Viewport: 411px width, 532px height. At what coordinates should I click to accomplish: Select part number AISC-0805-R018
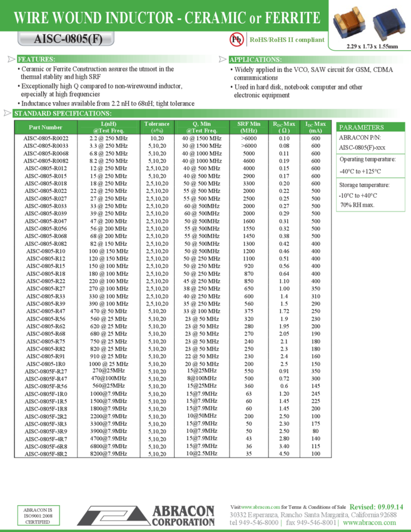[x=46, y=183]
